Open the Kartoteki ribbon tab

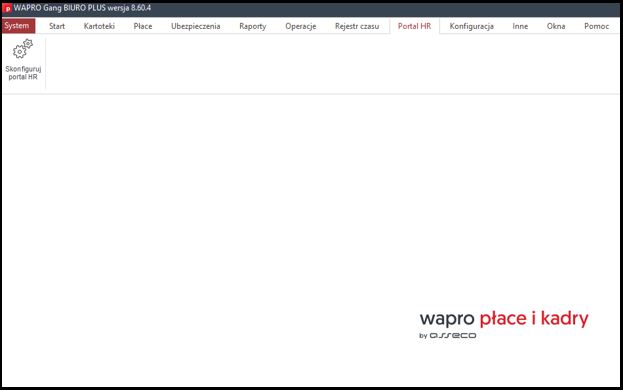click(x=99, y=26)
